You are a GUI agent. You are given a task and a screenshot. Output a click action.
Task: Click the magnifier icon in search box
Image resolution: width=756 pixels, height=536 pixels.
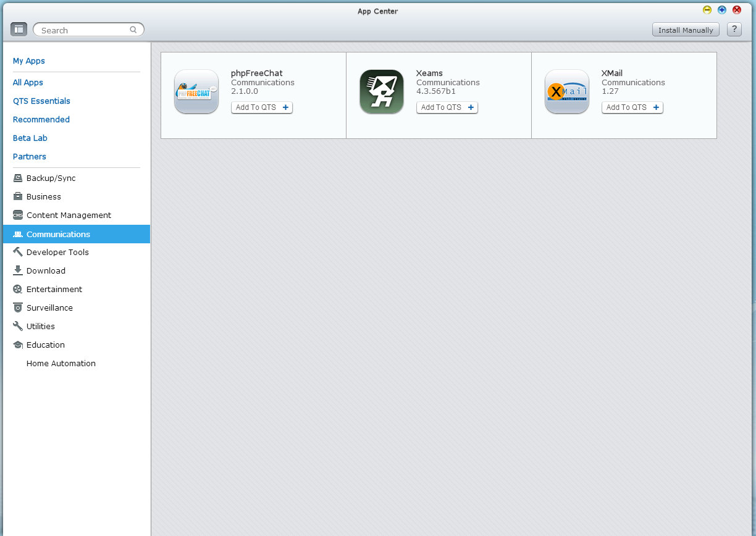pos(133,30)
